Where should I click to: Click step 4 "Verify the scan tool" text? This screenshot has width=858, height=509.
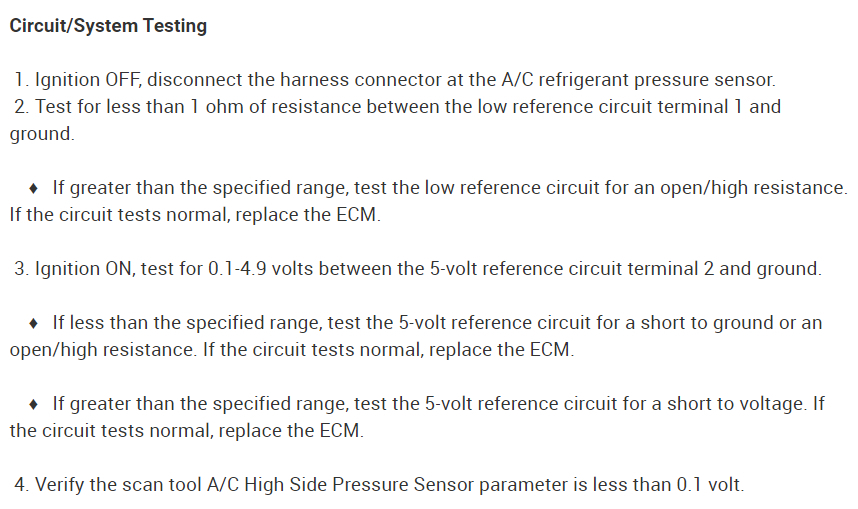point(117,485)
